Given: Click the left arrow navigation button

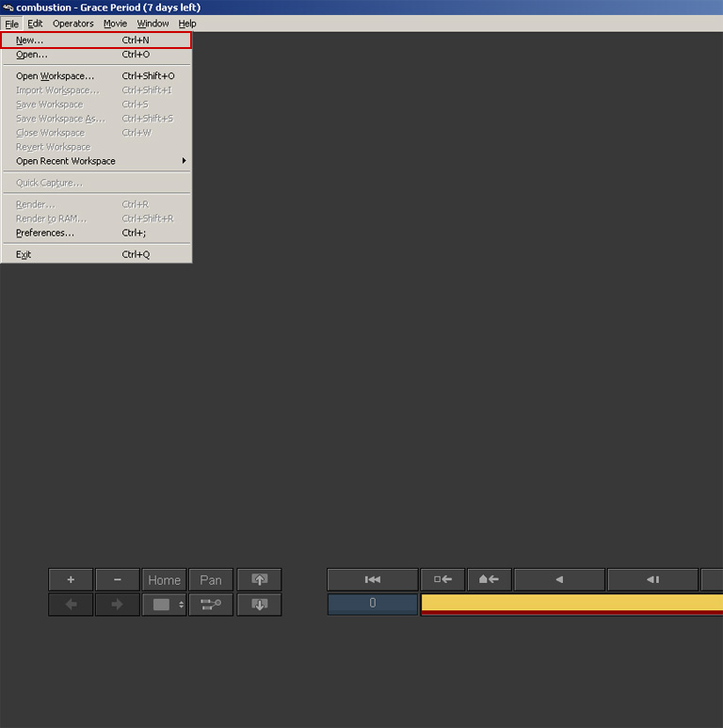Looking at the screenshot, I should [x=71, y=604].
